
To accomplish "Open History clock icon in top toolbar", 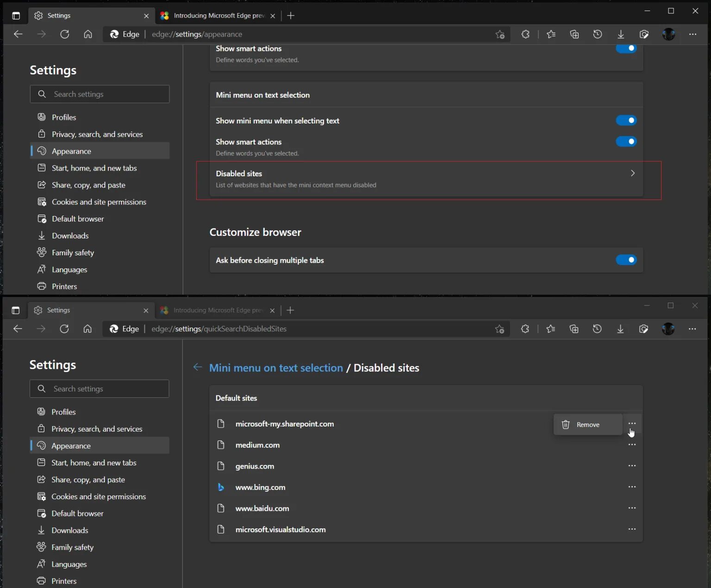I will (598, 34).
